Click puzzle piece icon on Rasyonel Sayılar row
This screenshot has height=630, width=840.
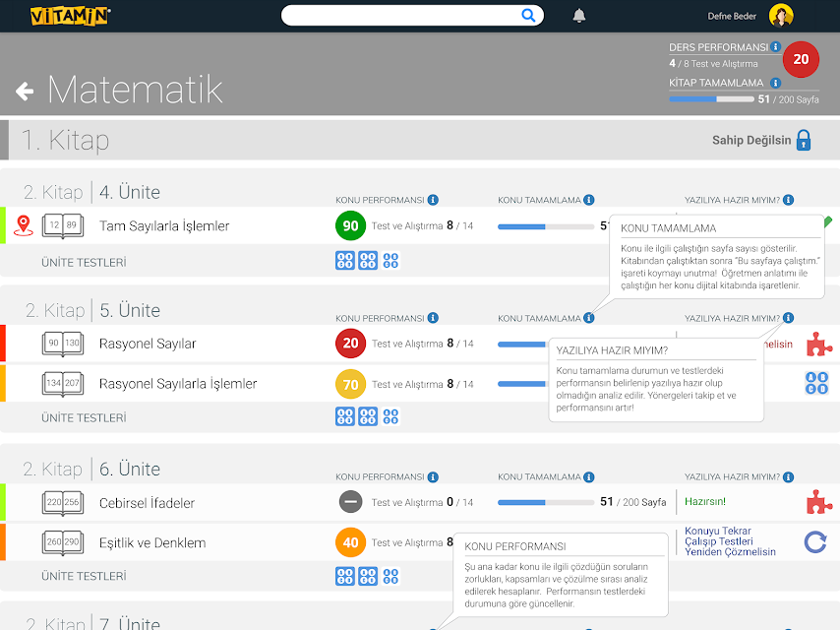click(x=818, y=345)
